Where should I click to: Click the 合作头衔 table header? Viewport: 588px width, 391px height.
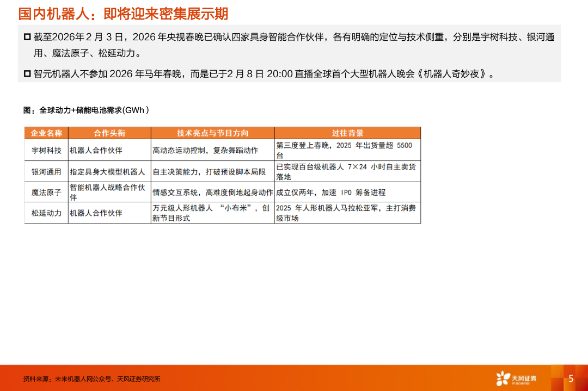pyautogui.click(x=109, y=133)
